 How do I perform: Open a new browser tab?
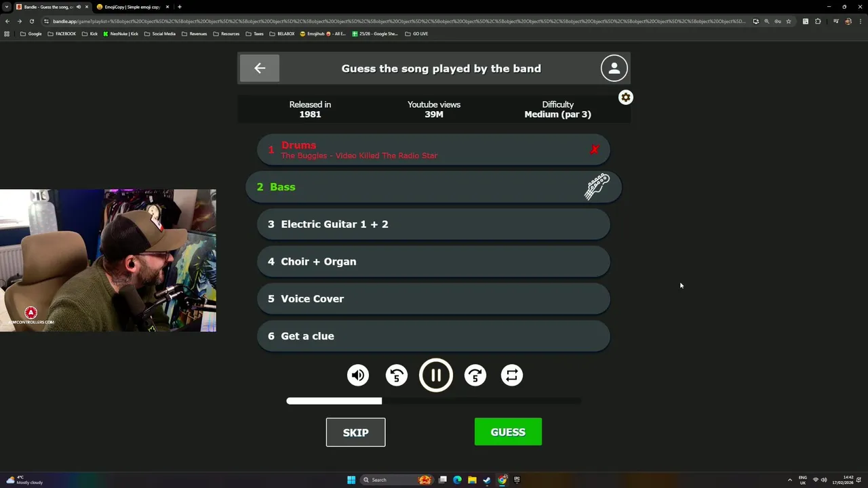[179, 7]
